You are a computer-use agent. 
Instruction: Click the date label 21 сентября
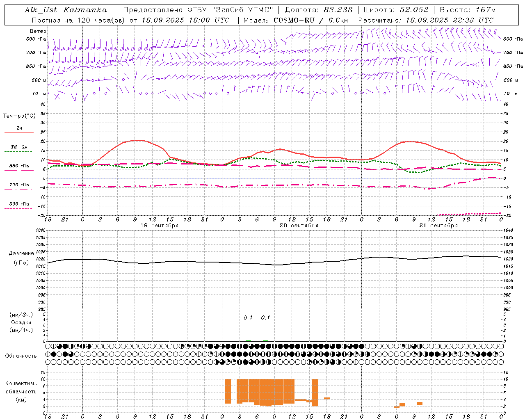pos(438,226)
